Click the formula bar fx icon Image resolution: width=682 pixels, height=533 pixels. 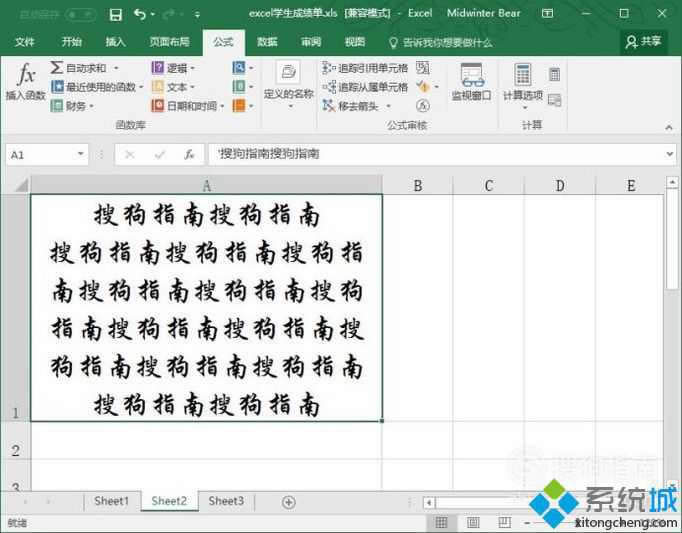click(x=189, y=154)
